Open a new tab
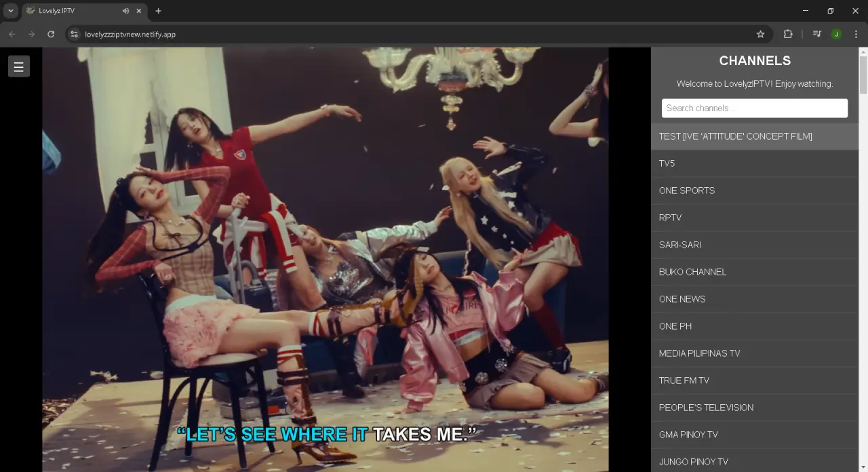 tap(158, 11)
